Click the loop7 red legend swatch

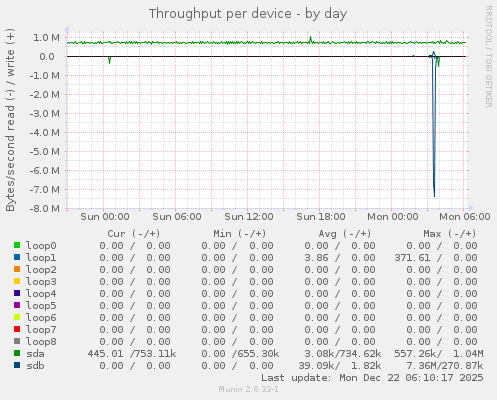pos(17,329)
